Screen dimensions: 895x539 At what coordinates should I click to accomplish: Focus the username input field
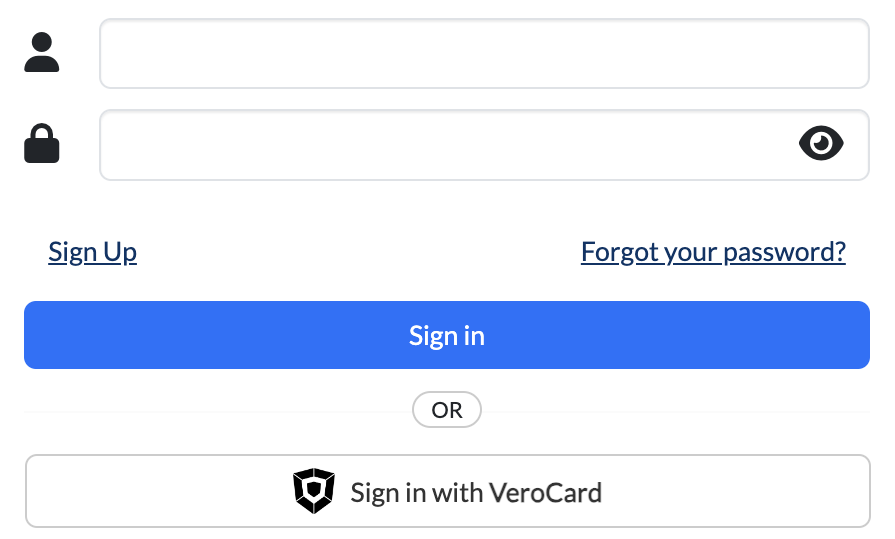[x=484, y=54]
